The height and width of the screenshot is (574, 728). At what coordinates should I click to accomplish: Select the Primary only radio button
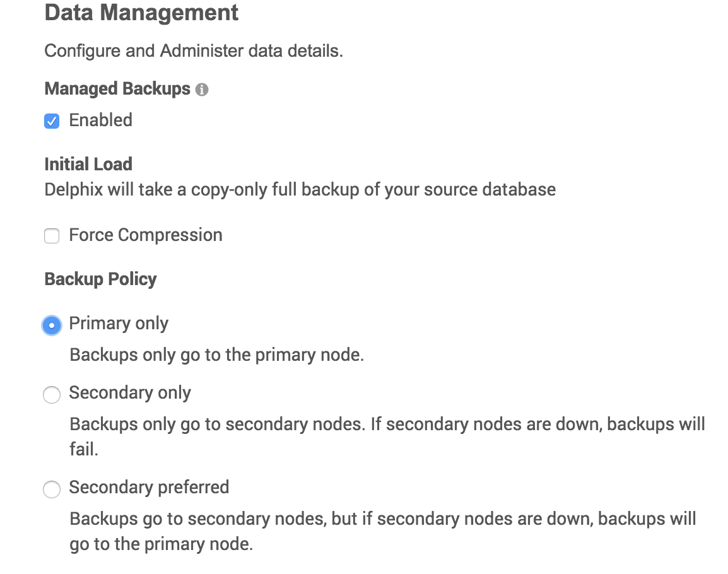[52, 324]
